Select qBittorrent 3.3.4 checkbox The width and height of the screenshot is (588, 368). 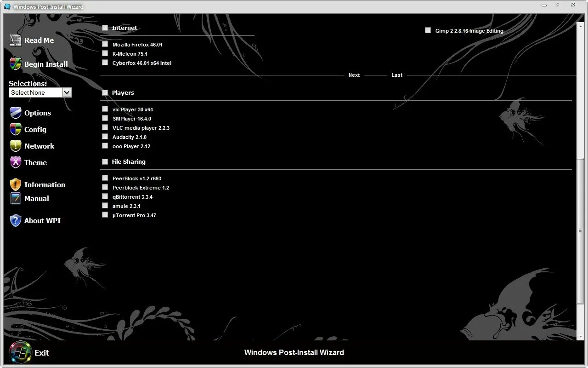[105, 197]
